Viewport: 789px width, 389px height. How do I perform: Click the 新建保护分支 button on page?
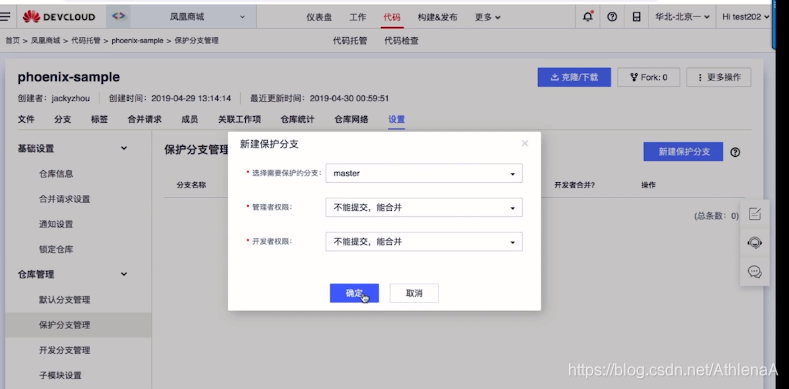pos(683,152)
